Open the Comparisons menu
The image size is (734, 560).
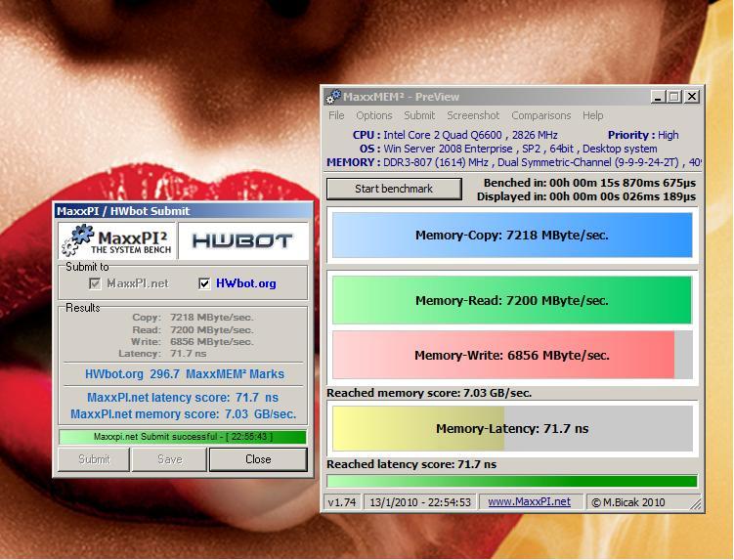tap(541, 115)
